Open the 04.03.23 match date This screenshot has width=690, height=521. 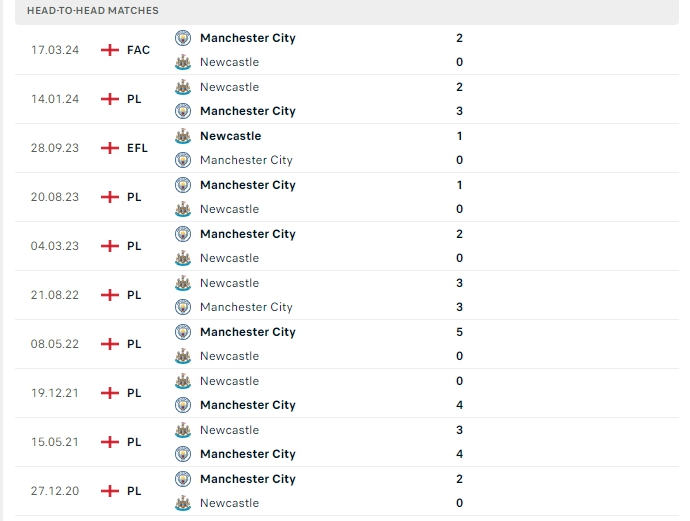click(55, 246)
